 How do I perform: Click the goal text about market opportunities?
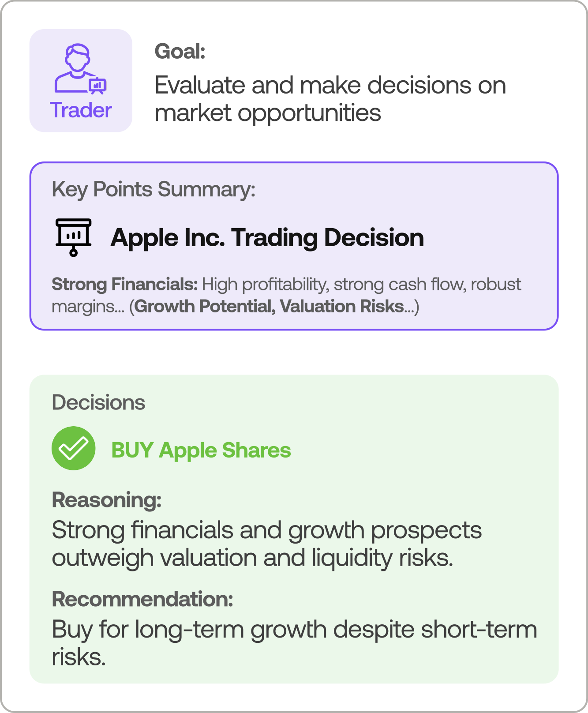click(x=330, y=99)
